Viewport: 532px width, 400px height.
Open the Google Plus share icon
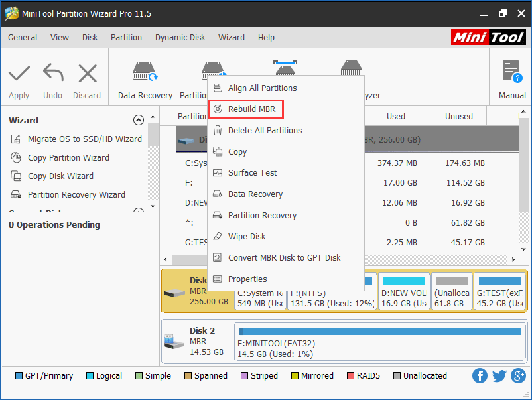point(519,375)
